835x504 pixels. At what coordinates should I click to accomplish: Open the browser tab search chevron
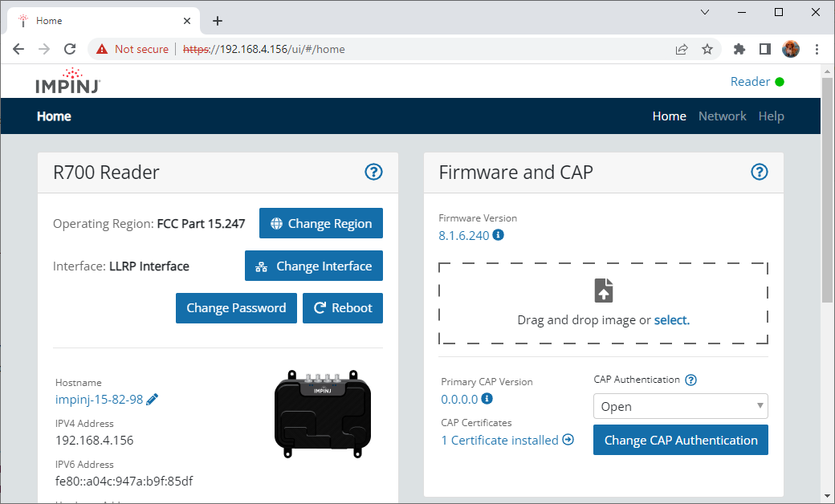pyautogui.click(x=704, y=12)
